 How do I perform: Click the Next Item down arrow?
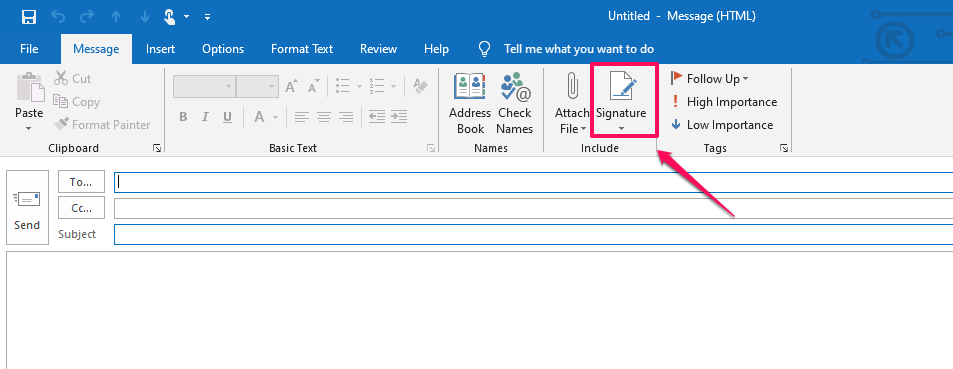pos(145,17)
